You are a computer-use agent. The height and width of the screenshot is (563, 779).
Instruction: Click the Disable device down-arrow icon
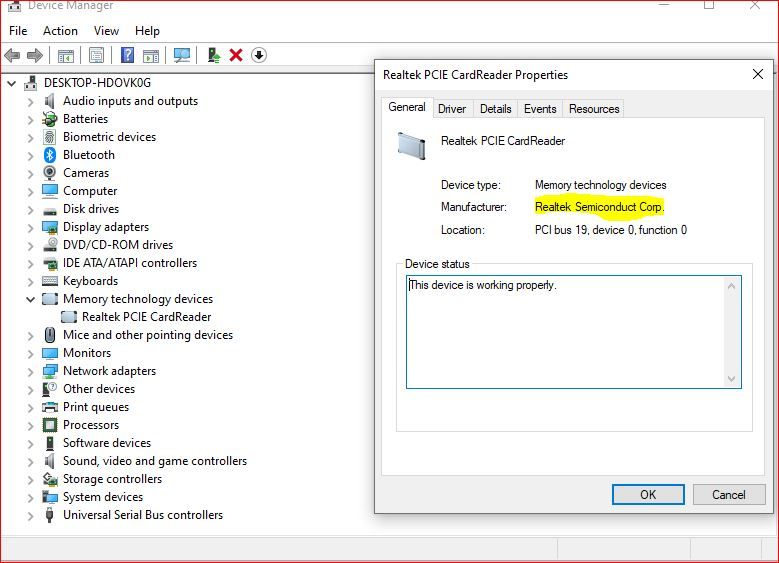pos(259,55)
